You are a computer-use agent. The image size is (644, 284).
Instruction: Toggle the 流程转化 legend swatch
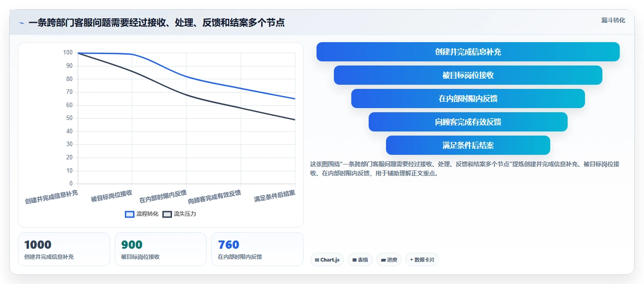click(130, 214)
